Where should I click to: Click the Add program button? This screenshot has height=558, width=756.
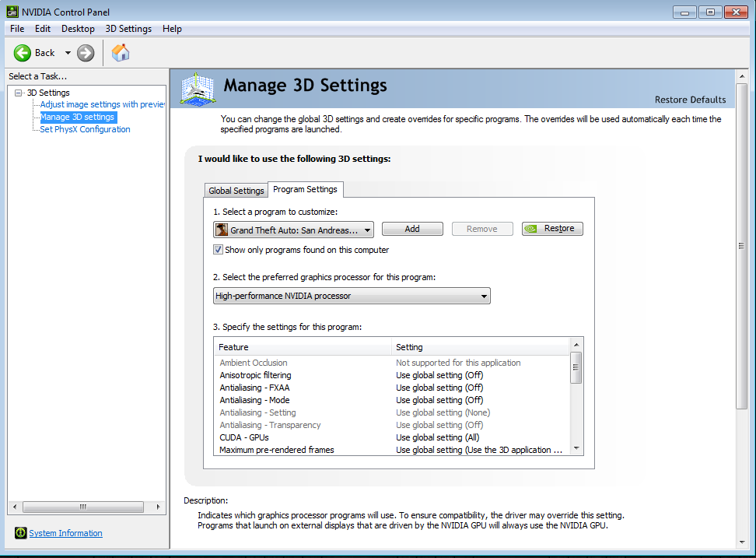(x=412, y=229)
